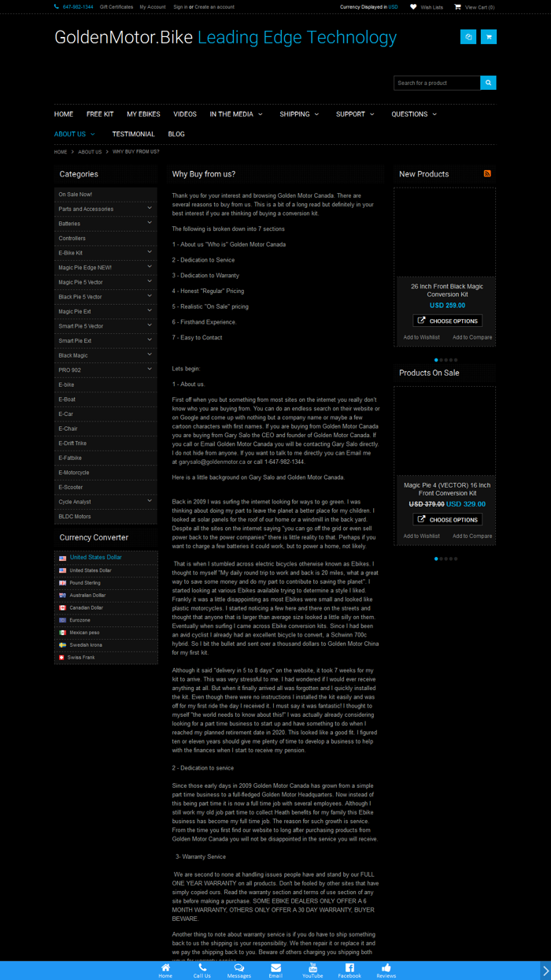Open the SUPPORT dropdown menu
The image size is (551, 980).
pyautogui.click(x=355, y=114)
